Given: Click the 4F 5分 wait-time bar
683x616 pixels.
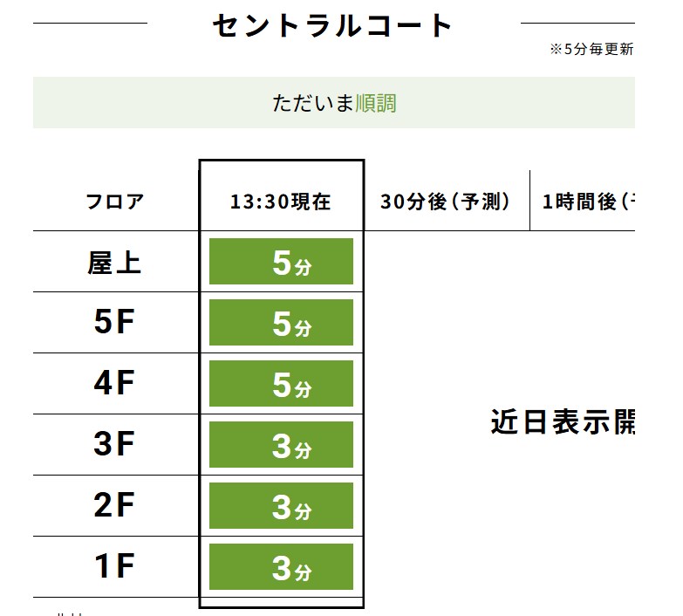Looking at the screenshot, I should click(x=281, y=384).
